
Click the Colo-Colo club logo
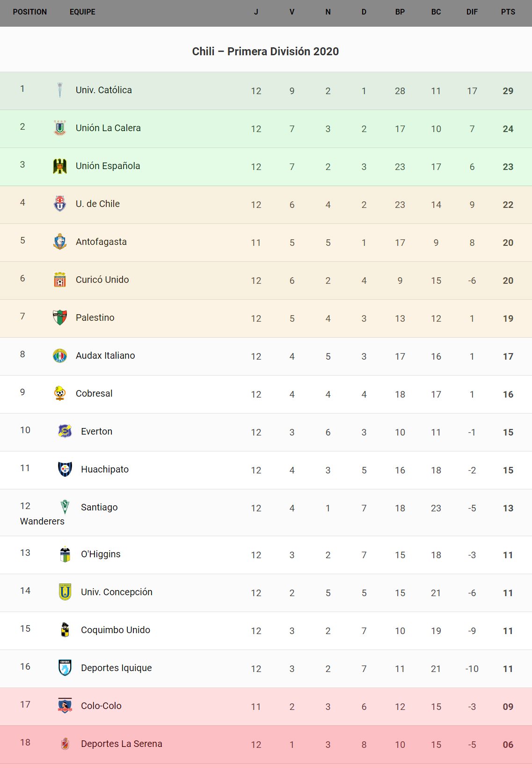pos(65,706)
